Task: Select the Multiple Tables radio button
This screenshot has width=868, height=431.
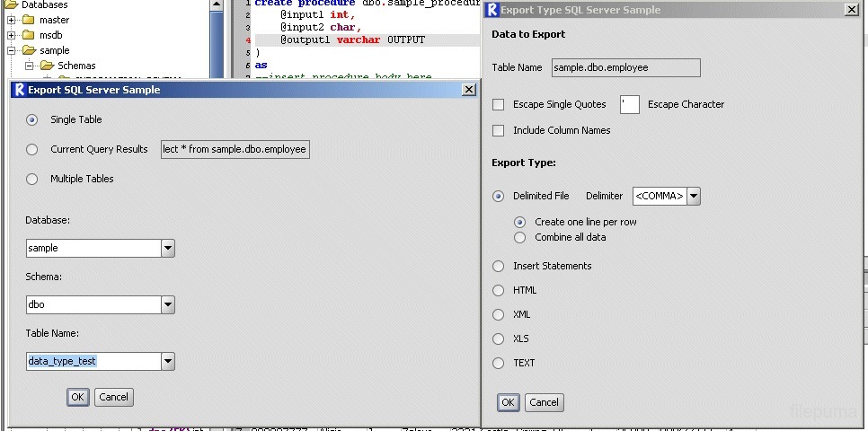Action: (x=32, y=180)
